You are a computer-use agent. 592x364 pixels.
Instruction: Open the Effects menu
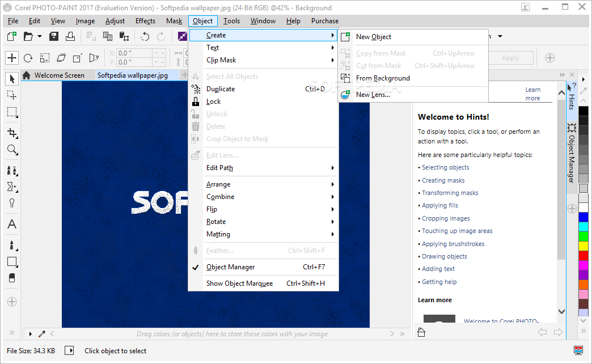[145, 21]
